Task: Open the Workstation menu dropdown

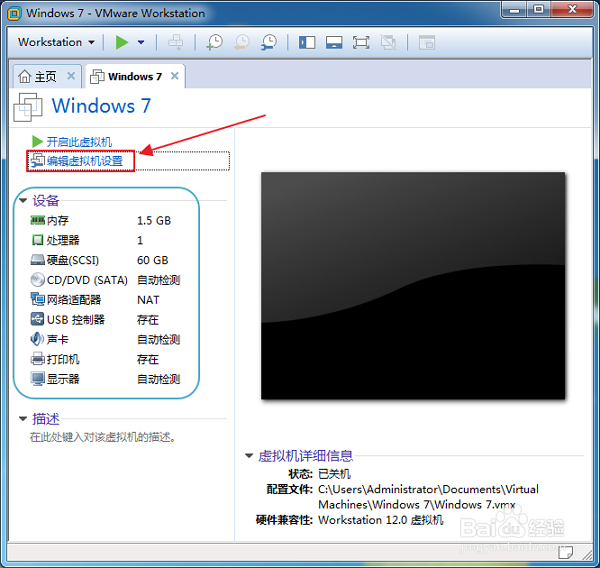Action: (x=56, y=42)
